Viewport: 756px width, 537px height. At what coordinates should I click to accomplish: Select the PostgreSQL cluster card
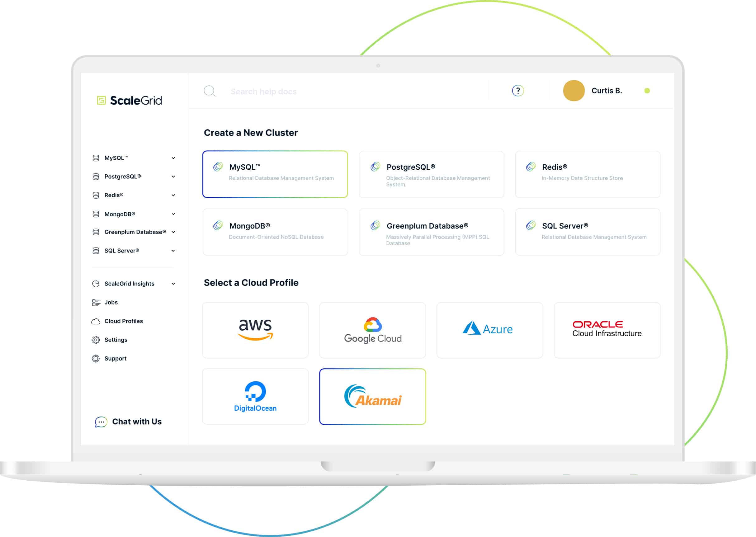431,174
